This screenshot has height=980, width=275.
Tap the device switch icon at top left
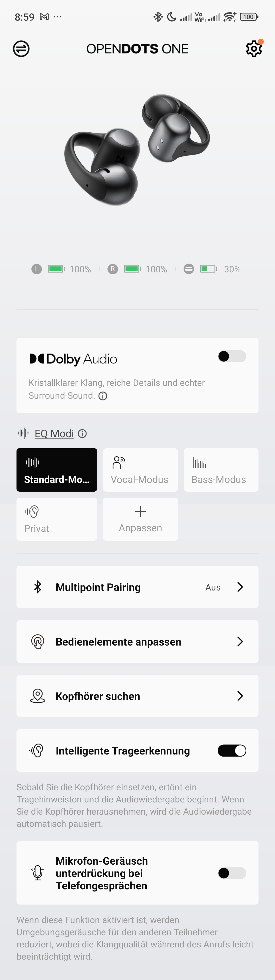[x=21, y=49]
